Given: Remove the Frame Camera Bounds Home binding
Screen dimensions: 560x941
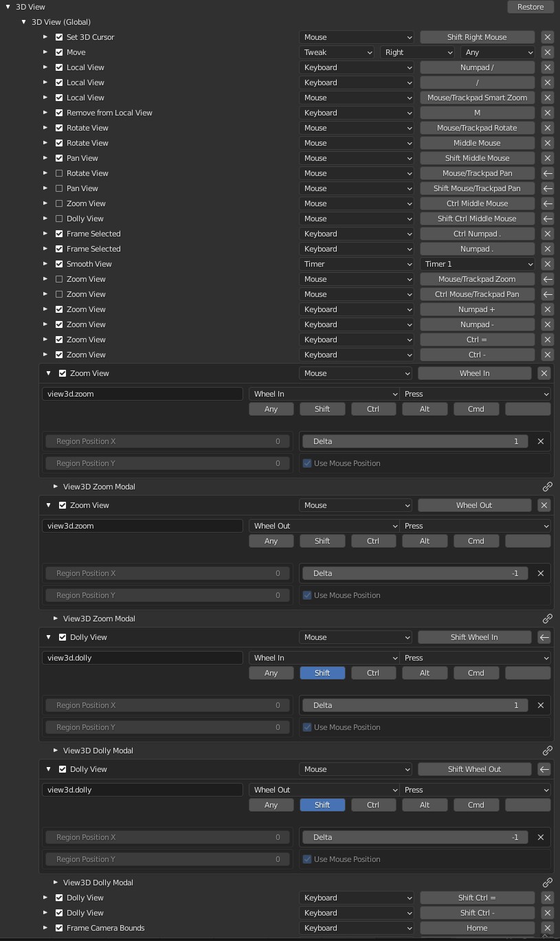Looking at the screenshot, I should pos(547,928).
